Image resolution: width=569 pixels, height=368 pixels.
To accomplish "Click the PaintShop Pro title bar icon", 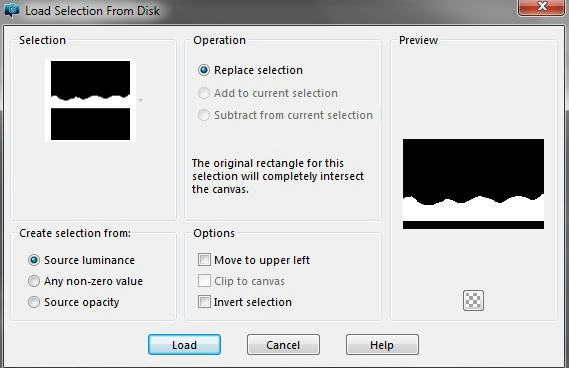I will coord(12,10).
